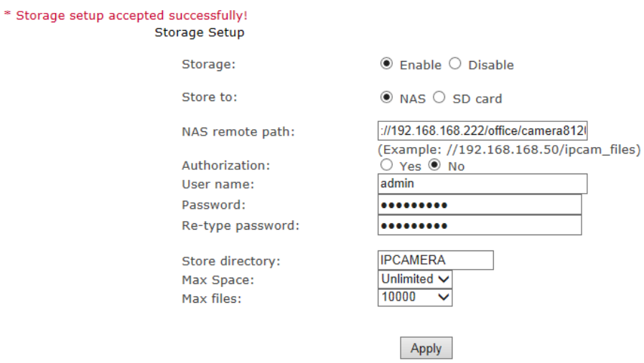Click the NAS path example text
The width and height of the screenshot is (644, 363).
pos(509,151)
